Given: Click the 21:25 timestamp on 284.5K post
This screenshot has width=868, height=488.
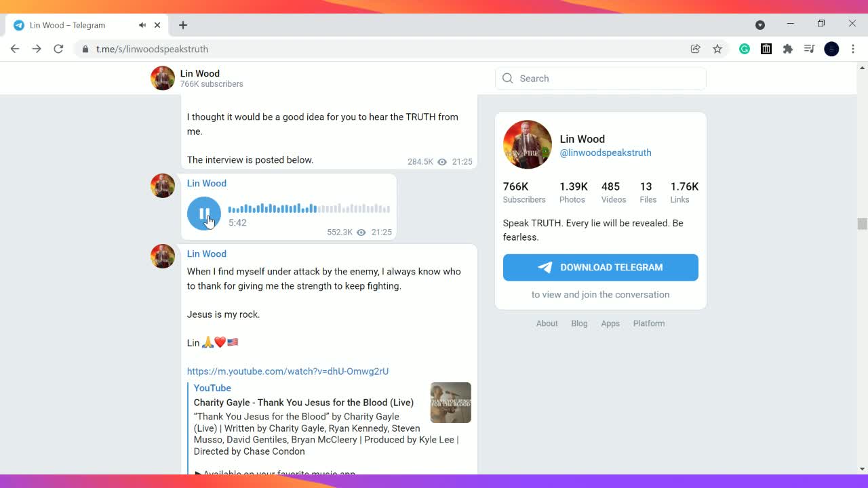Looking at the screenshot, I should click(x=462, y=162).
